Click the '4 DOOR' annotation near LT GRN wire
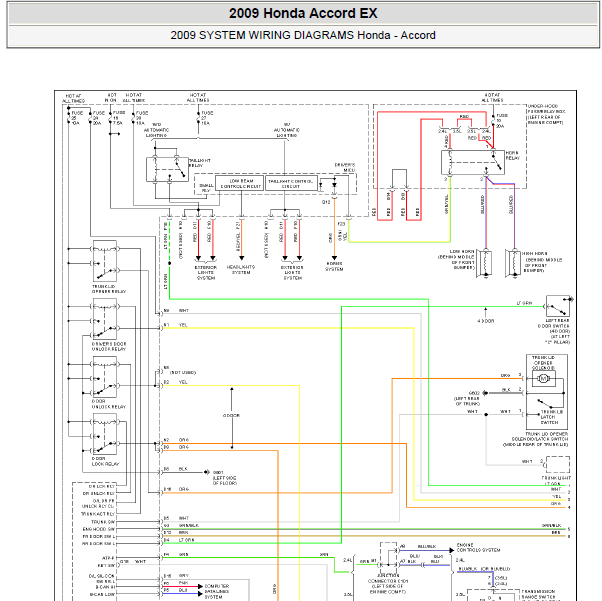This screenshot has width=602, height=601. 486,321
